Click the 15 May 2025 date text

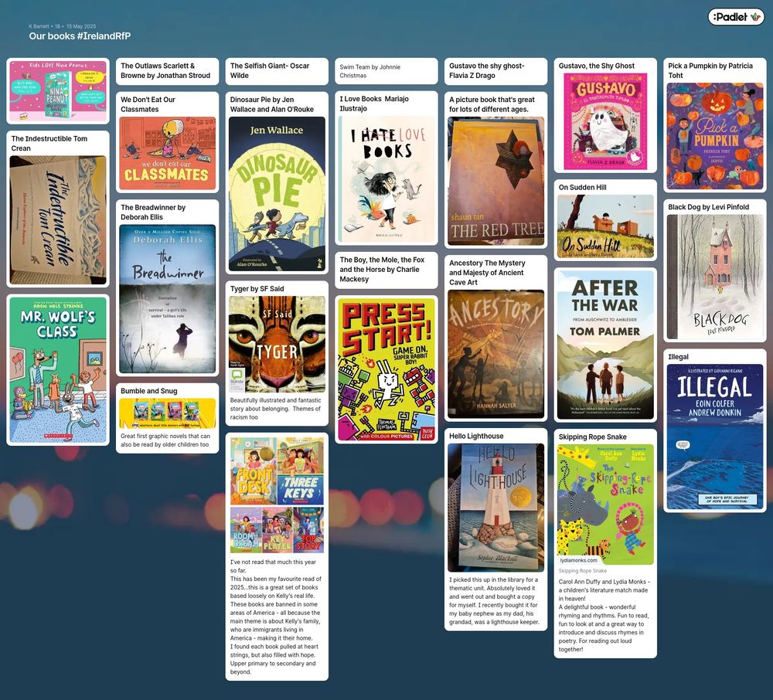(x=81, y=26)
